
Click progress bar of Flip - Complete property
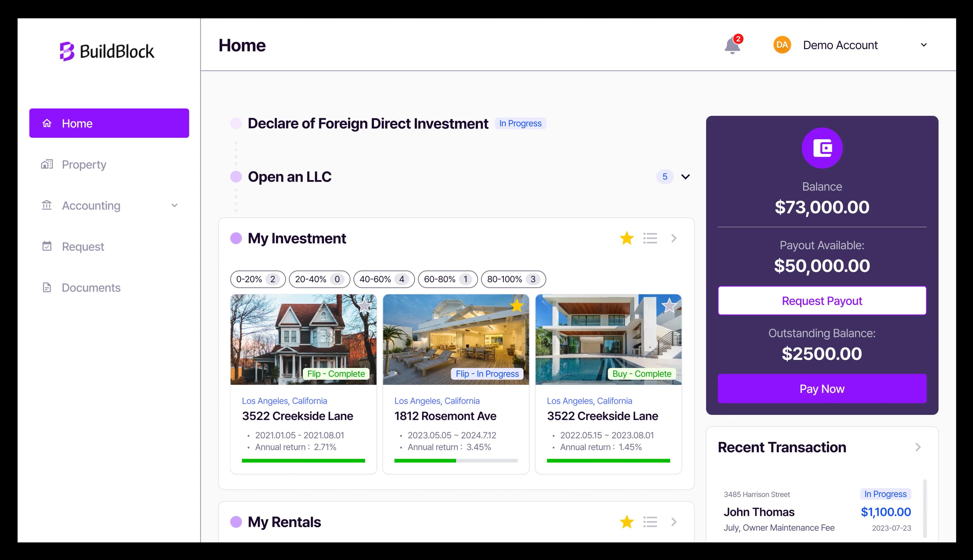(303, 460)
